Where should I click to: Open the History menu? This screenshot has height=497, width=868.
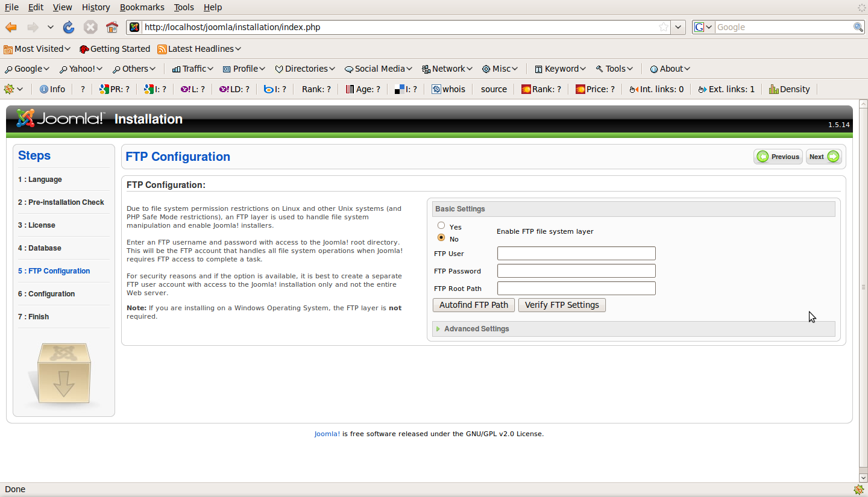96,7
